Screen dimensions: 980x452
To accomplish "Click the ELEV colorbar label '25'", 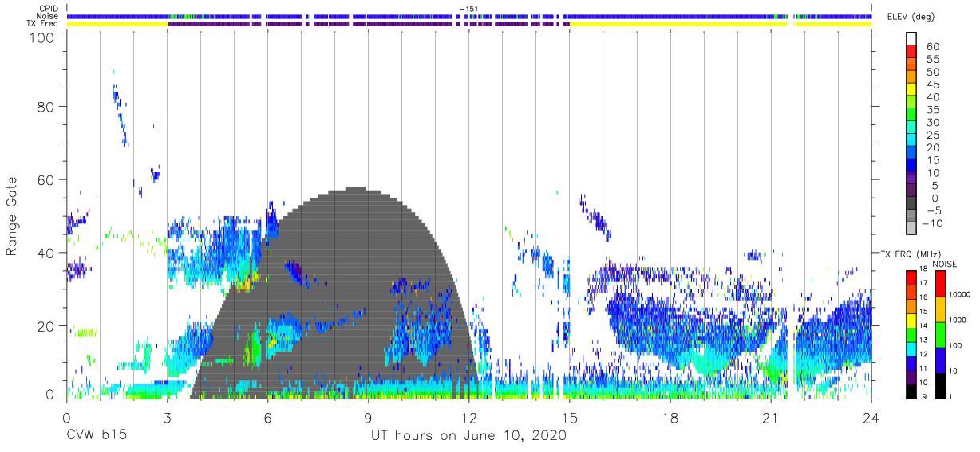I will click(x=932, y=135).
